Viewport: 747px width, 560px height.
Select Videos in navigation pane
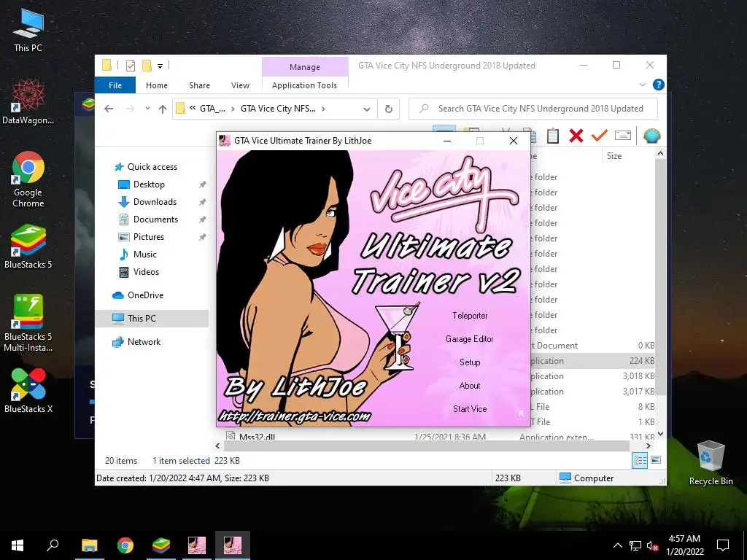click(x=146, y=272)
